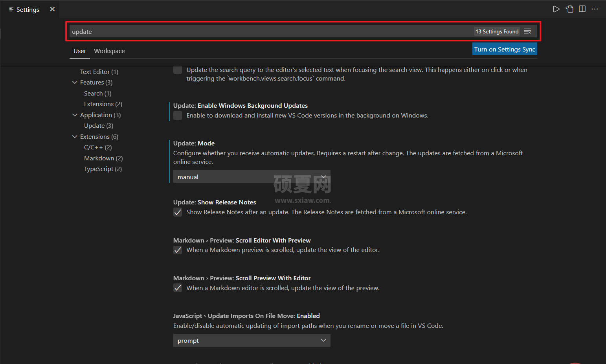
Task: Click the '13 Settings Found' badge
Action: [497, 31]
